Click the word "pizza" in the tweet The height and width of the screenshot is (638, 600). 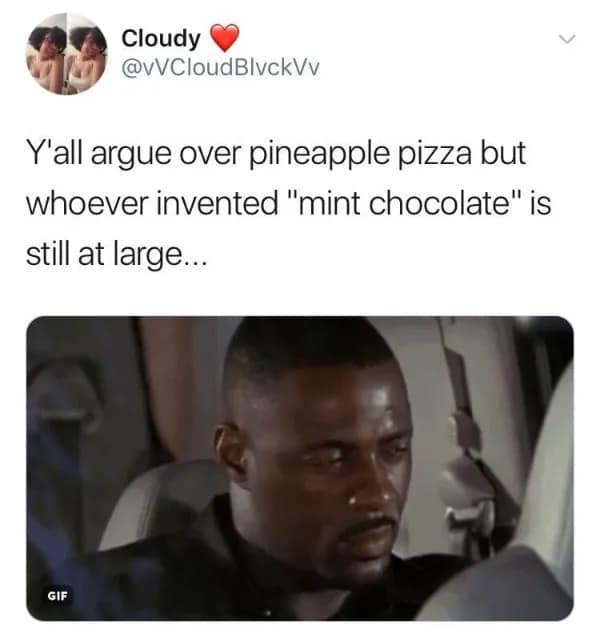click(434, 155)
